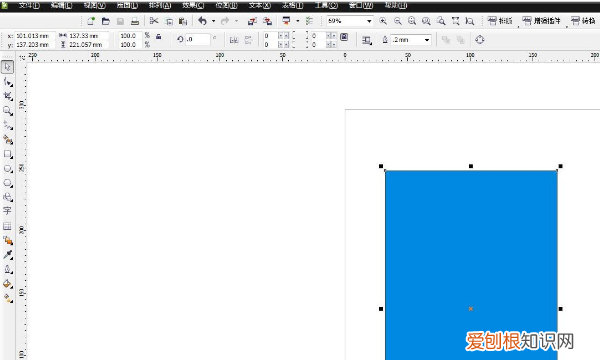Select the Crop tool
Viewport: 600px width, 360px height.
point(8,96)
